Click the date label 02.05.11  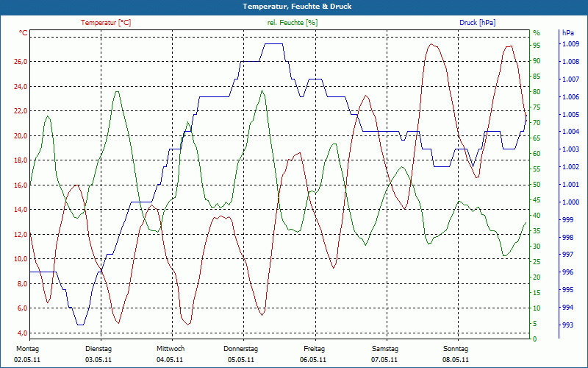point(27,360)
